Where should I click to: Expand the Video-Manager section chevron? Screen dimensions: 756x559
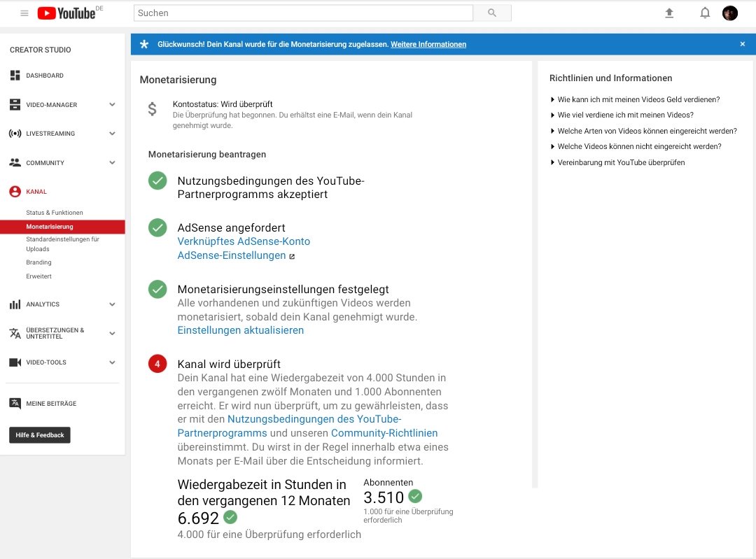point(112,104)
